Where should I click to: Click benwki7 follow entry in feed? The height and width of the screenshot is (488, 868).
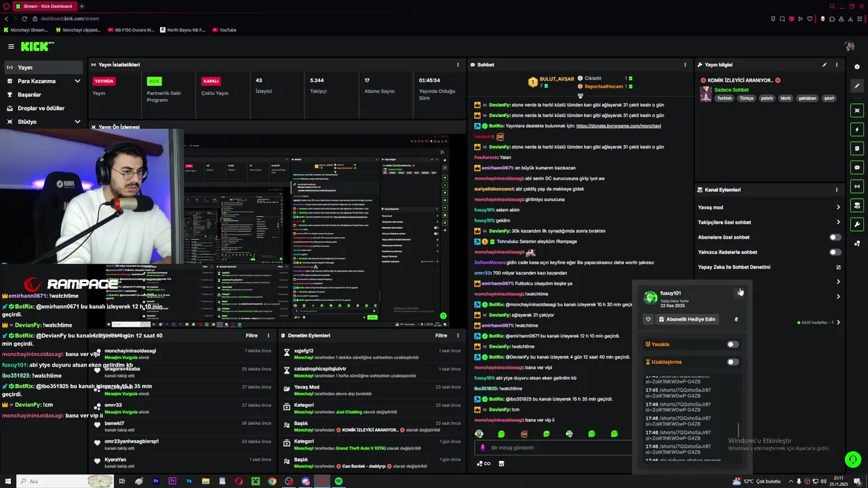pyautogui.click(x=183, y=426)
